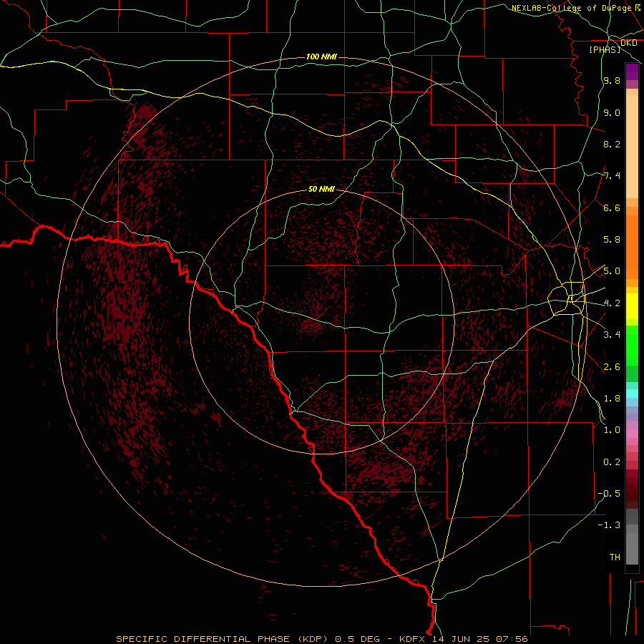644x644 pixels.
Task: Select the 1.8 scale value
Action: (x=612, y=399)
